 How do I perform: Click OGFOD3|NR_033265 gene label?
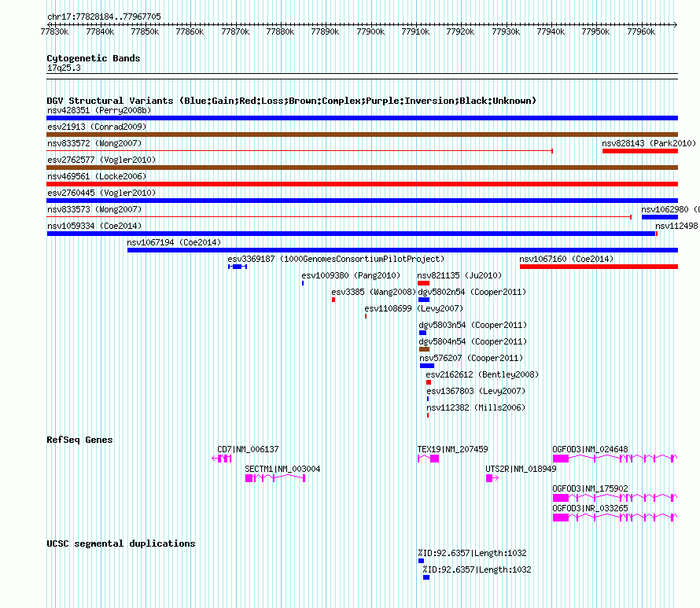(x=590, y=508)
